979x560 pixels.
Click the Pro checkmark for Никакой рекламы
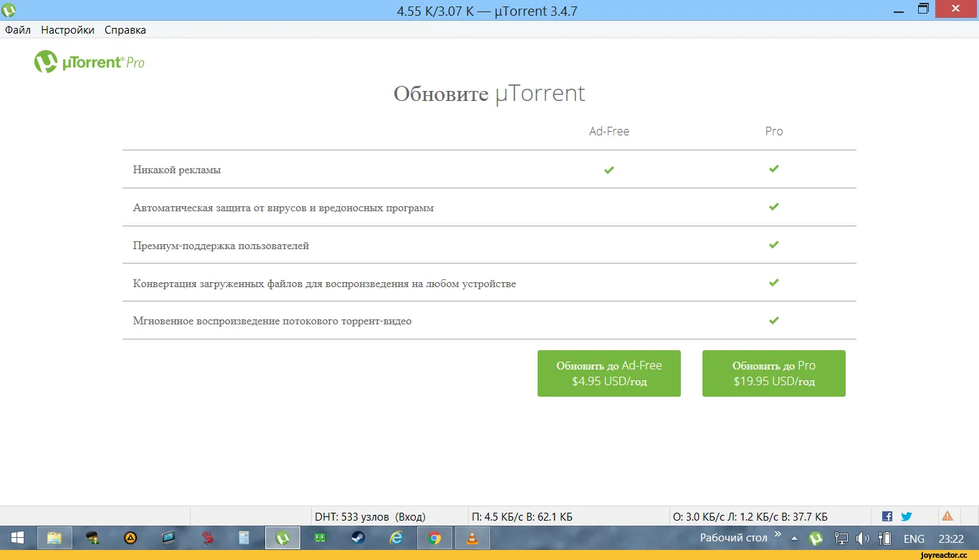(774, 169)
